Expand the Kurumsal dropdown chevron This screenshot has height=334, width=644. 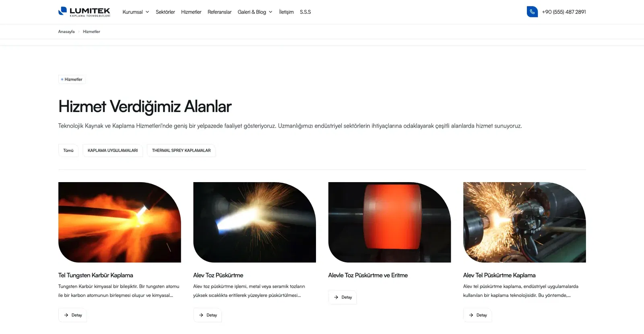pos(147,12)
